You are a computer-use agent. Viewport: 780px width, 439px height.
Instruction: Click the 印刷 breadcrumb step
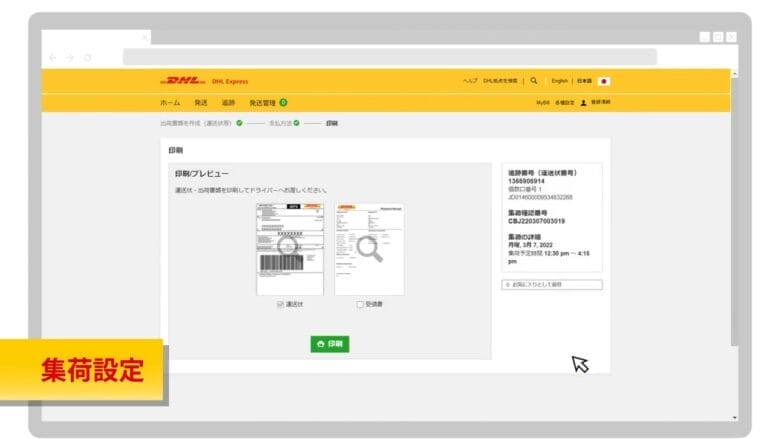332,123
